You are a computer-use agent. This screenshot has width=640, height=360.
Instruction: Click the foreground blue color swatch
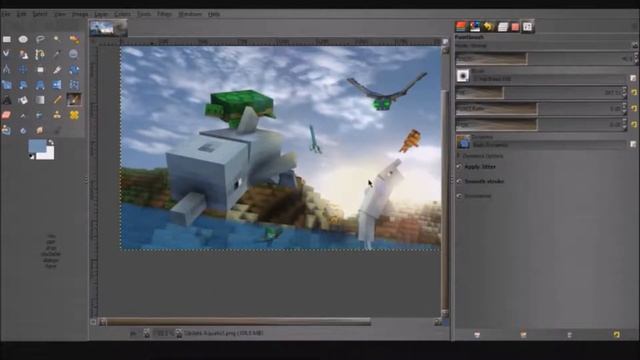coord(36,147)
